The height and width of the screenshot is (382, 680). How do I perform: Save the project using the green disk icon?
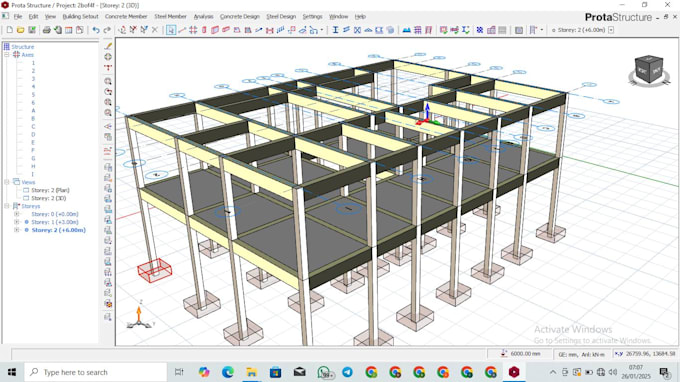[32, 30]
